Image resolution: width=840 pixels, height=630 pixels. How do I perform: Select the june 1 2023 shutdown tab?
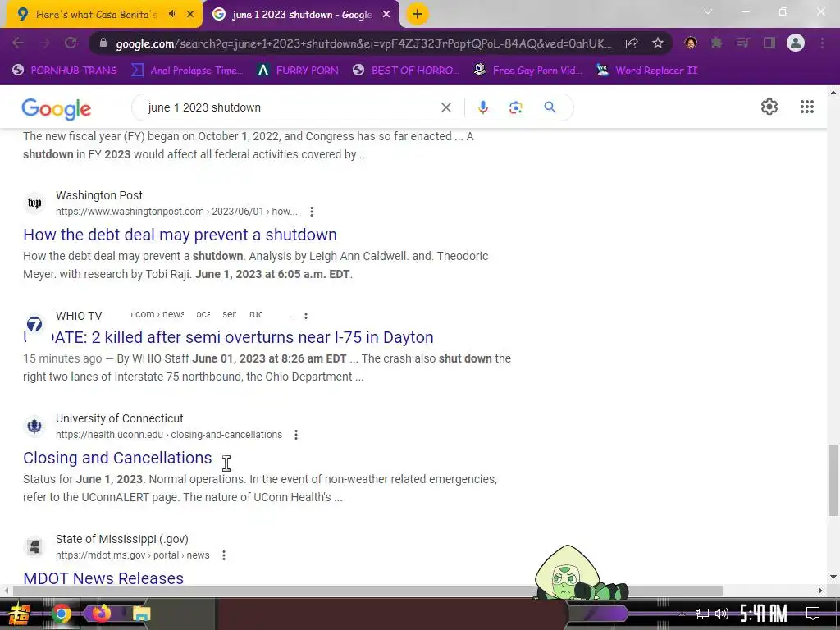click(302, 15)
